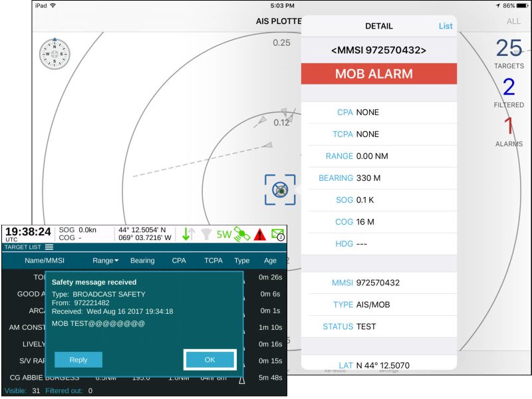Toggle the 5W transmit power indicator
Image resolution: width=532 pixels, height=399 pixels.
pyautogui.click(x=225, y=234)
